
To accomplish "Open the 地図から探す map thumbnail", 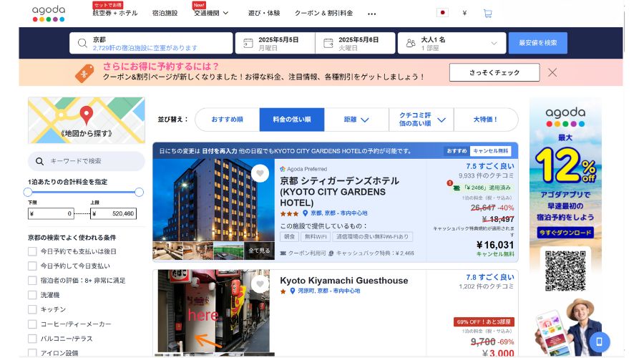I will click(x=87, y=120).
